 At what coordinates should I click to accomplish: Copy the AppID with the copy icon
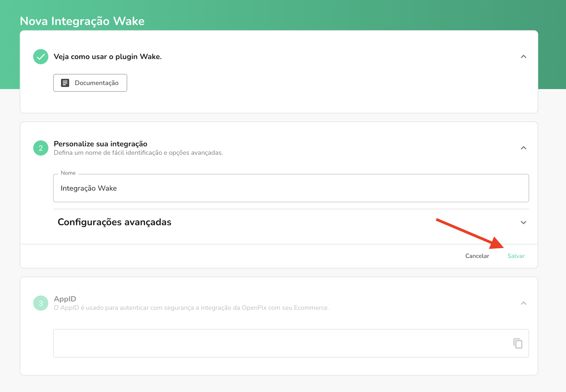click(x=518, y=343)
